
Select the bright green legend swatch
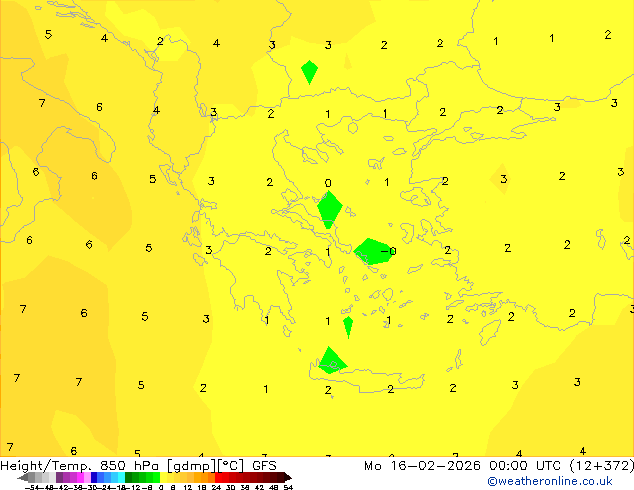coord(156,477)
